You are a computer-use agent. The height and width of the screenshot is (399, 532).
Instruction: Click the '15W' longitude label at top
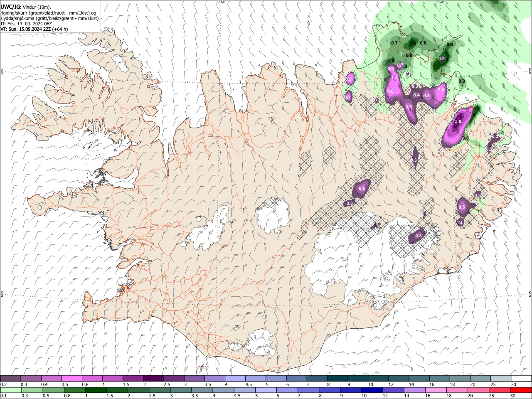pos(440,2)
